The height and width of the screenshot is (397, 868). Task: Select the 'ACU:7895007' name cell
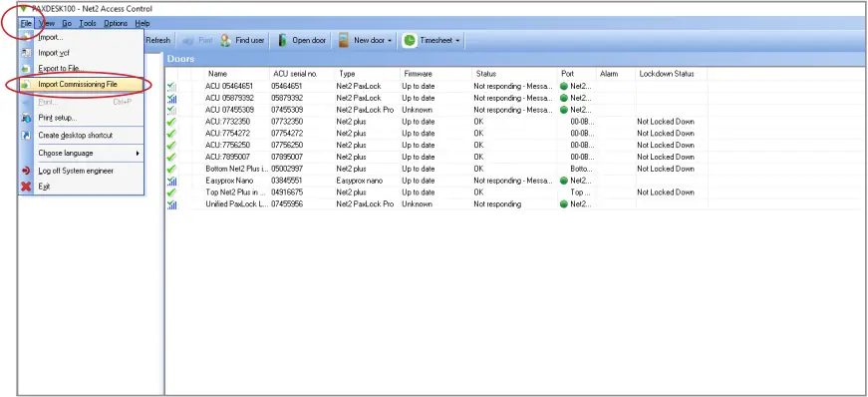coord(227,157)
